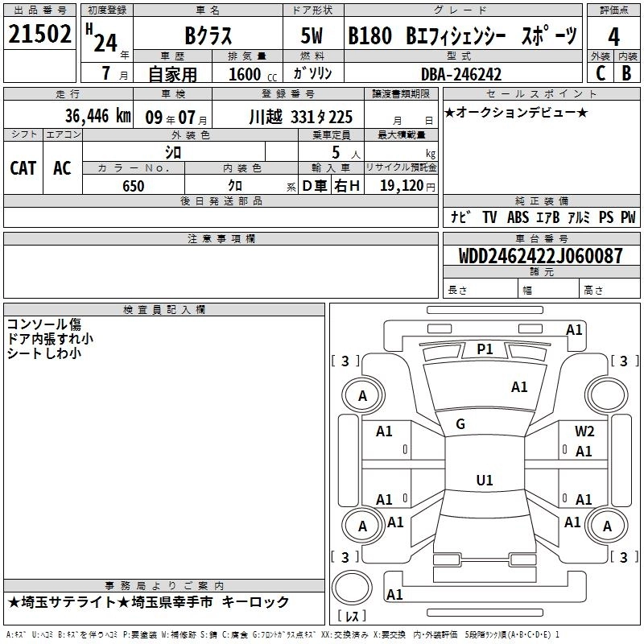Click registration number 川越 331タ225
The image size is (644, 644).
pos(300,118)
